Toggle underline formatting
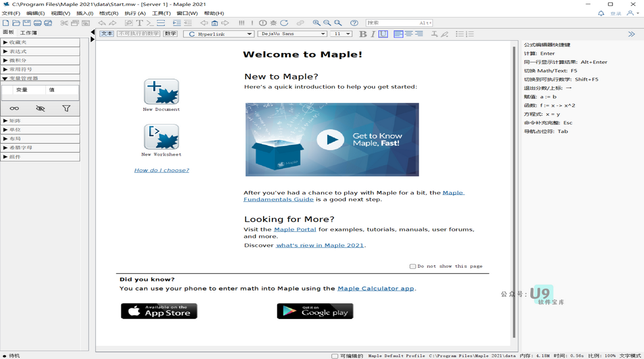The height and width of the screenshot is (359, 644). click(383, 34)
